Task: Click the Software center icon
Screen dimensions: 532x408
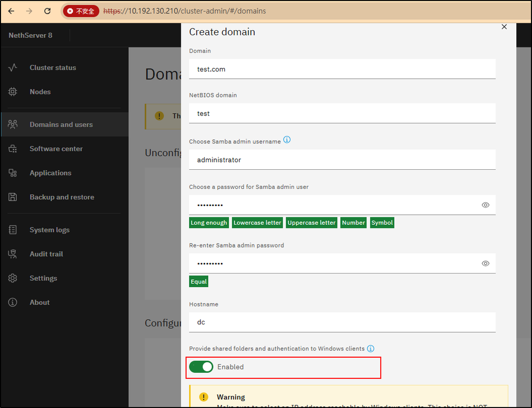Action: pyautogui.click(x=12, y=149)
